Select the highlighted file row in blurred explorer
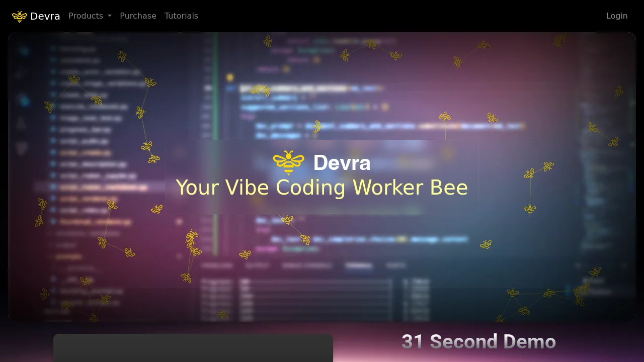644x362 pixels. pos(101,187)
